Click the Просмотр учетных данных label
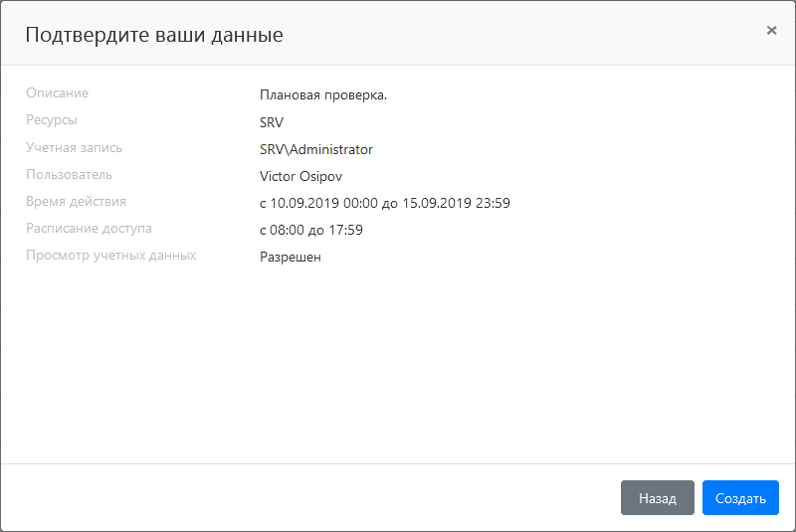The height and width of the screenshot is (532, 796). pyautogui.click(x=110, y=255)
